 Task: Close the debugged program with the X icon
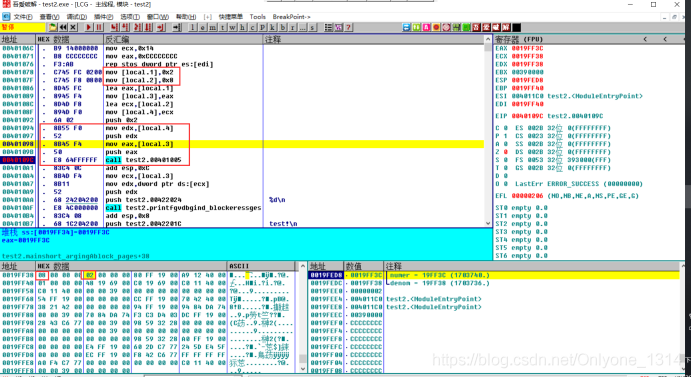coord(72,27)
